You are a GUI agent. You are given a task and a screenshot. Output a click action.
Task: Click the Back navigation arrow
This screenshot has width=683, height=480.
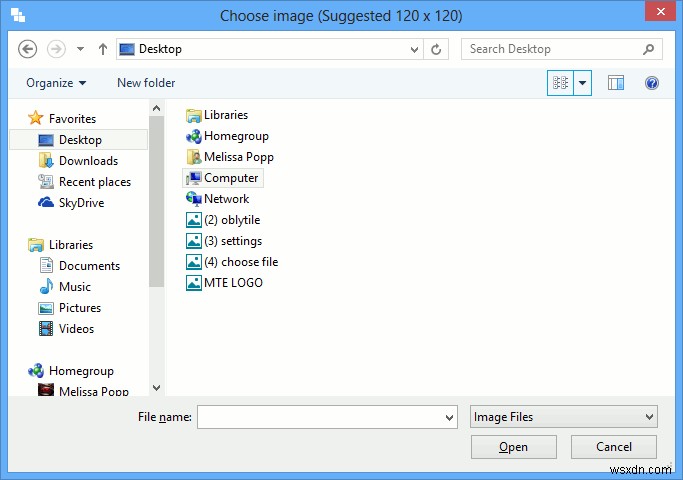tap(27, 49)
